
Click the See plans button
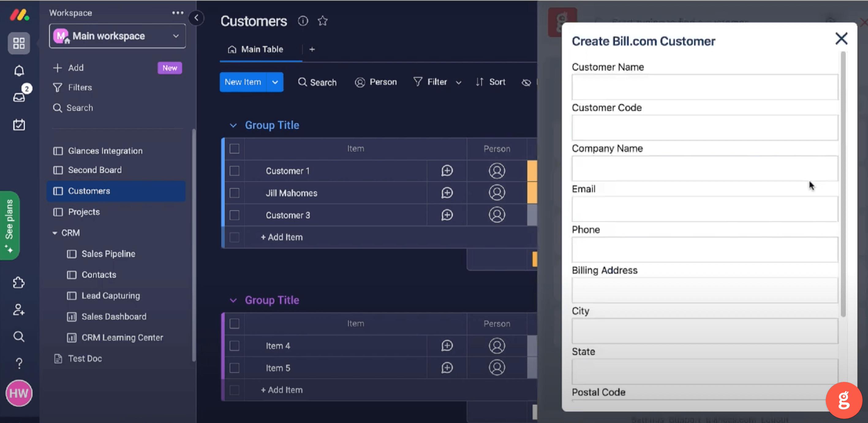10,225
